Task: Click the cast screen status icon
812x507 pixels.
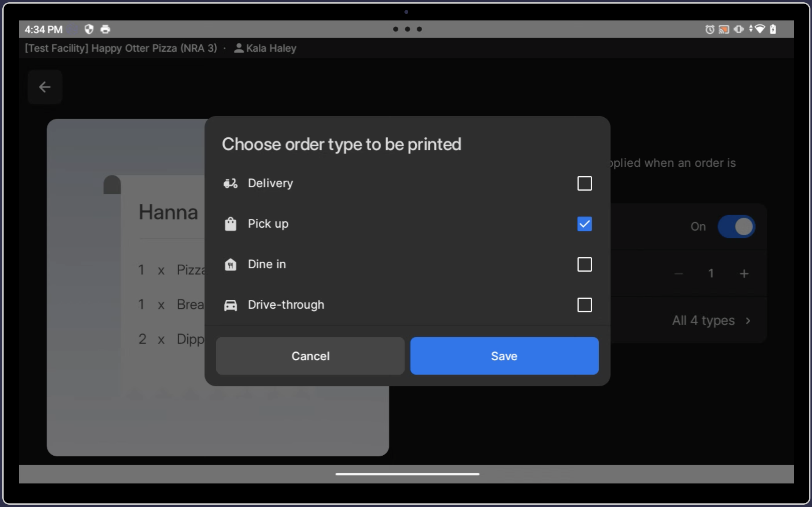Action: (724, 29)
